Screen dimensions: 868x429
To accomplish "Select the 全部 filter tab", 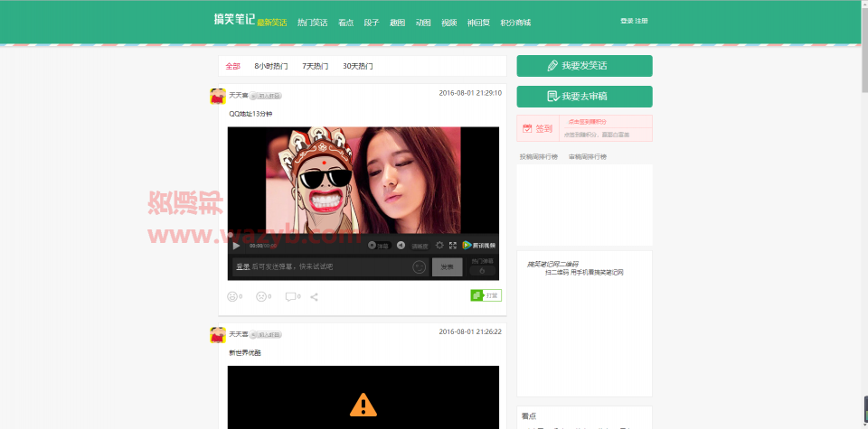I will point(233,66).
